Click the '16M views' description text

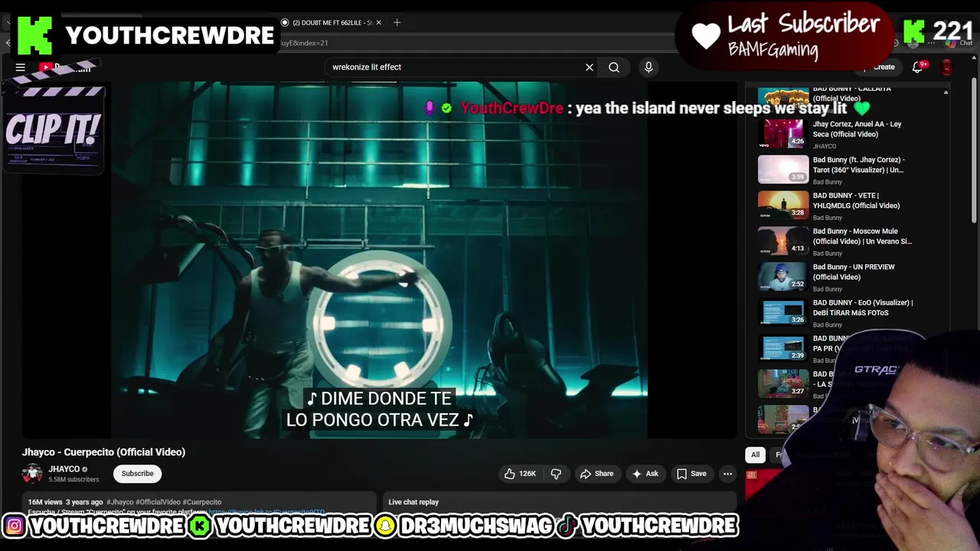click(x=45, y=502)
